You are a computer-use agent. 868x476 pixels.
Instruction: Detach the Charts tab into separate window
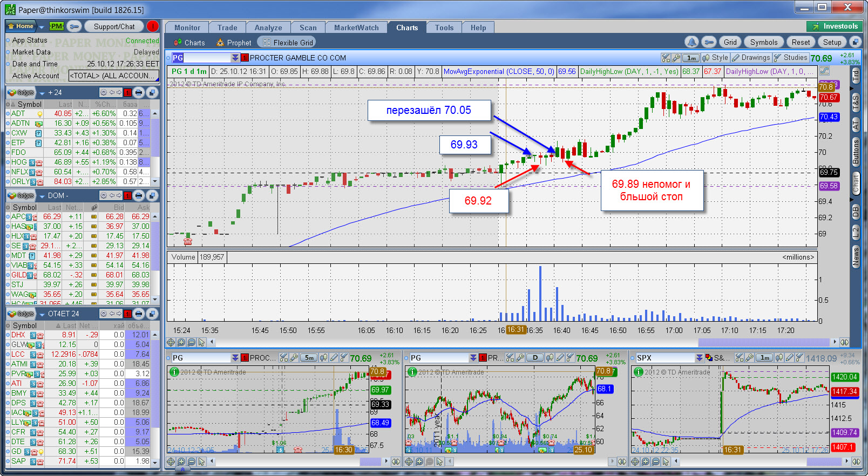click(855, 42)
